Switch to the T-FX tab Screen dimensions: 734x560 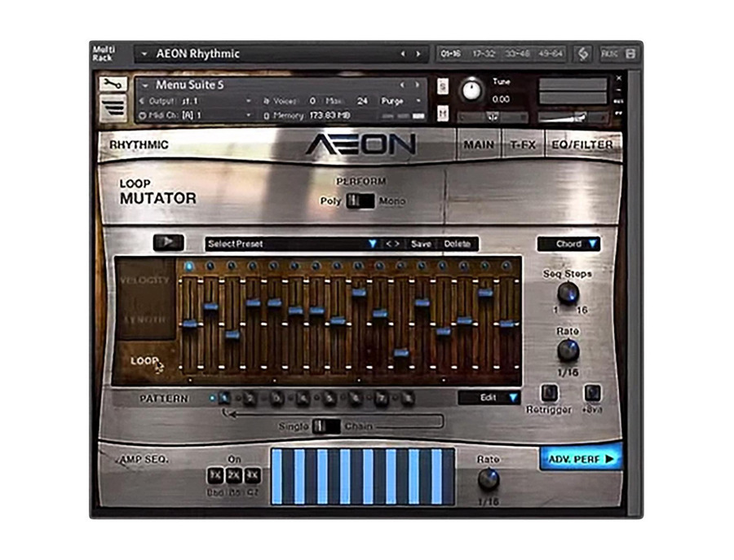pyautogui.click(x=523, y=145)
